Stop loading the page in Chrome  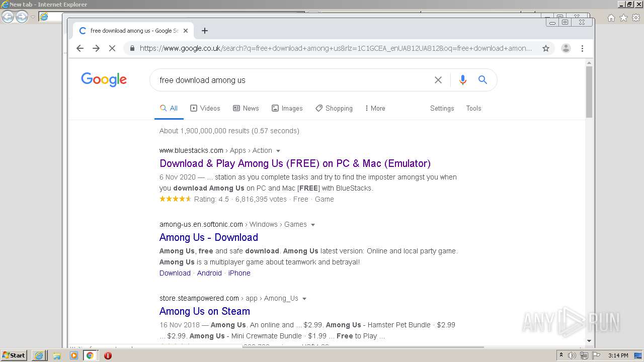[112, 48]
